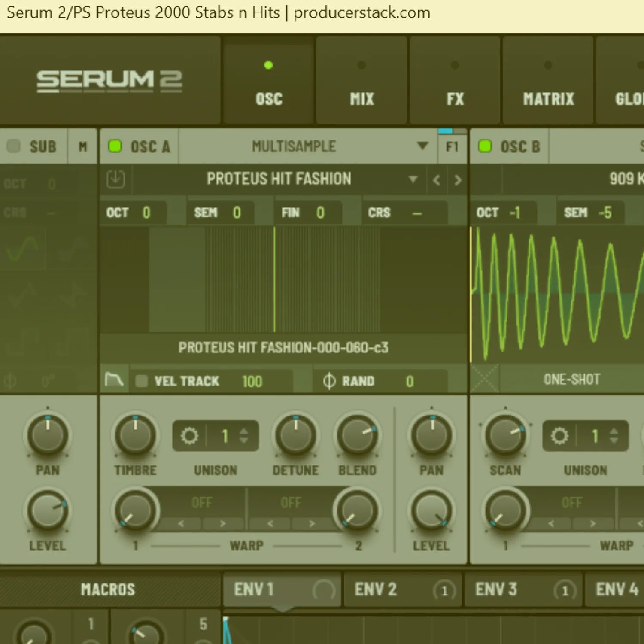
Task: Click the phase icon next to RAND
Action: click(329, 381)
